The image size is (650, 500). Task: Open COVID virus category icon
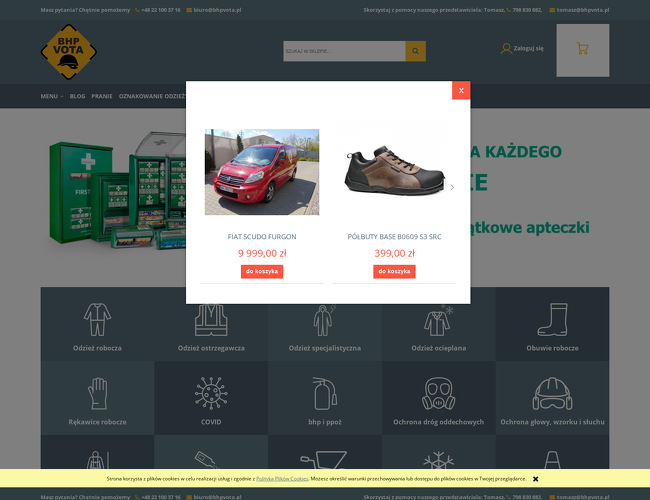(211, 393)
